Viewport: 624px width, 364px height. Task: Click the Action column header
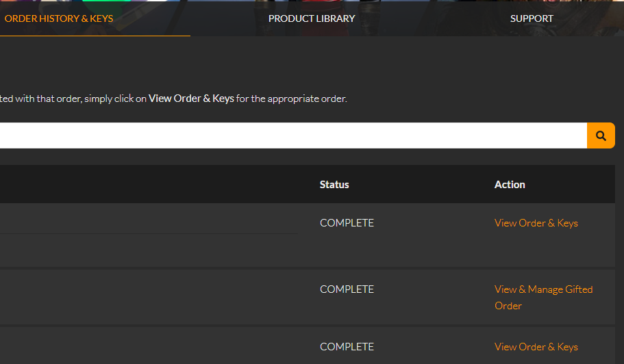pos(510,185)
